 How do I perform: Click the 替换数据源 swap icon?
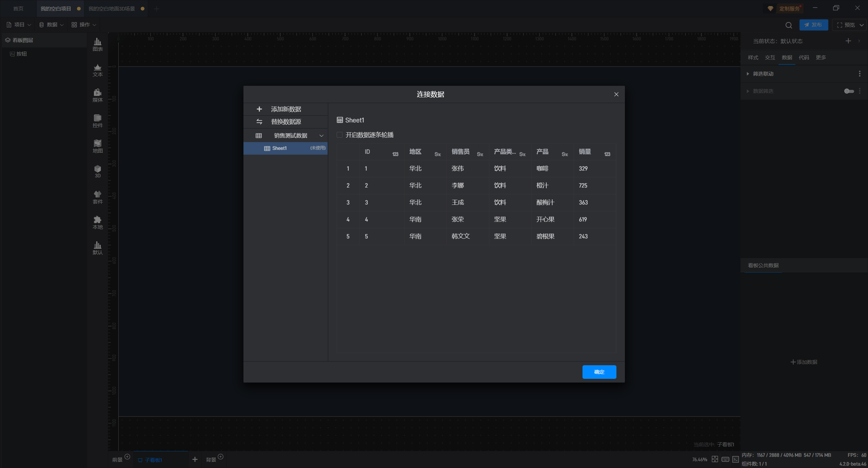pyautogui.click(x=259, y=122)
